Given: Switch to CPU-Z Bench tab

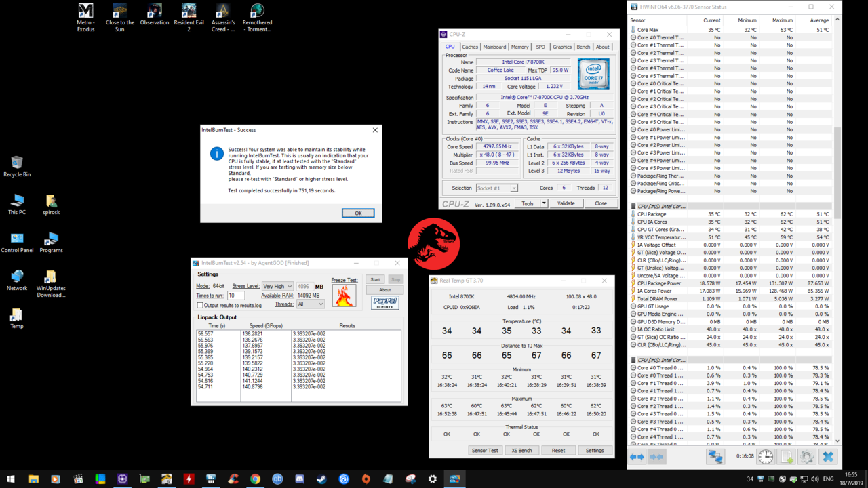Looking at the screenshot, I should pos(583,47).
